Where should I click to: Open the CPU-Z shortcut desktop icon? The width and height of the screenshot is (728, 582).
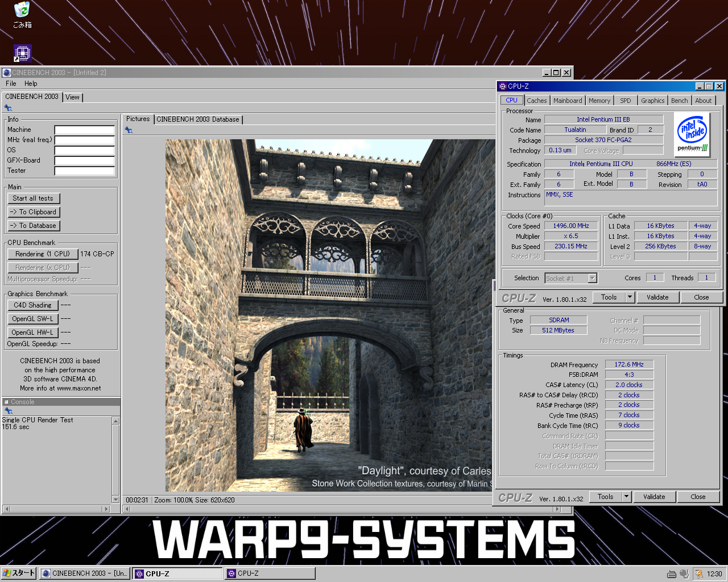point(22,53)
